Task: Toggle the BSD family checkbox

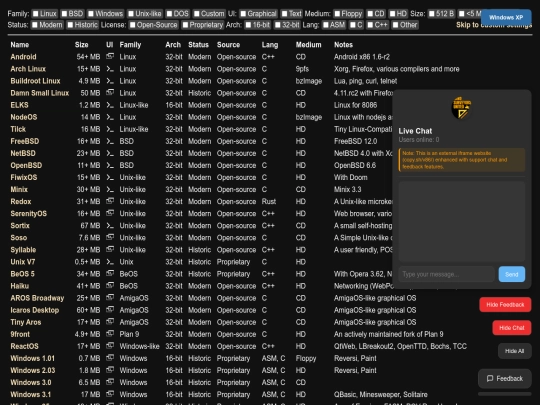Action: pyautogui.click(x=64, y=14)
